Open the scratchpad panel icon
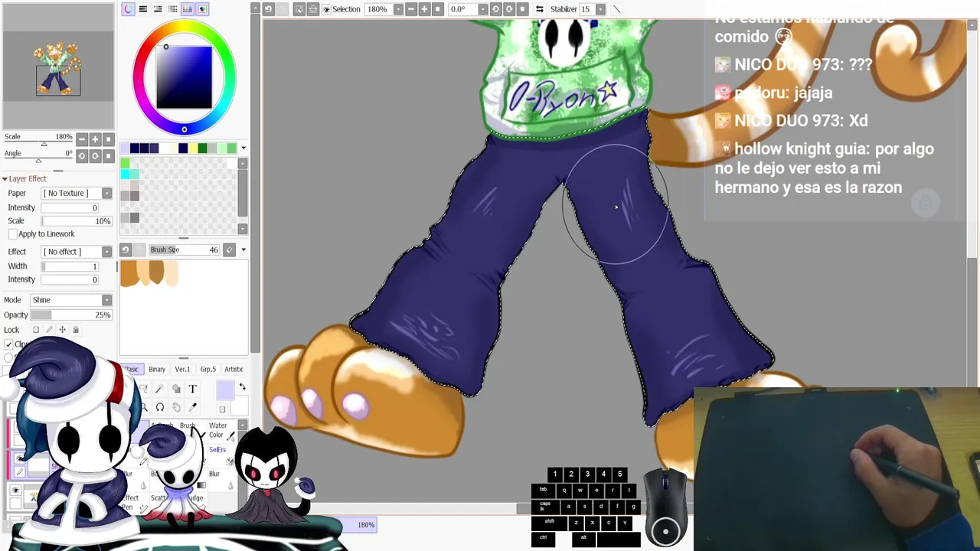Image resolution: width=980 pixels, height=551 pixels. point(202,9)
